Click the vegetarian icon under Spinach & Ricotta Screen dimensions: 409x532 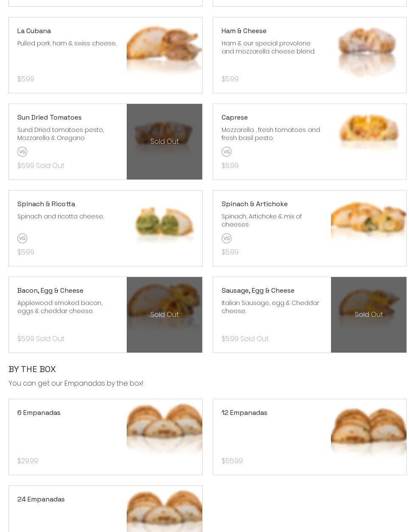tap(22, 238)
